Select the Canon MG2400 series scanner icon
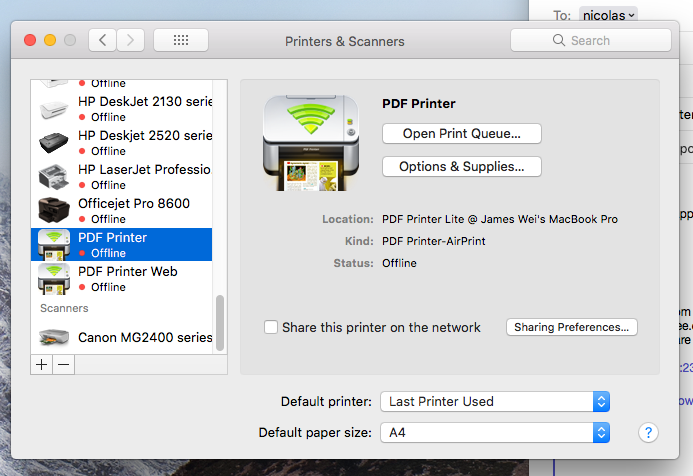 point(54,337)
